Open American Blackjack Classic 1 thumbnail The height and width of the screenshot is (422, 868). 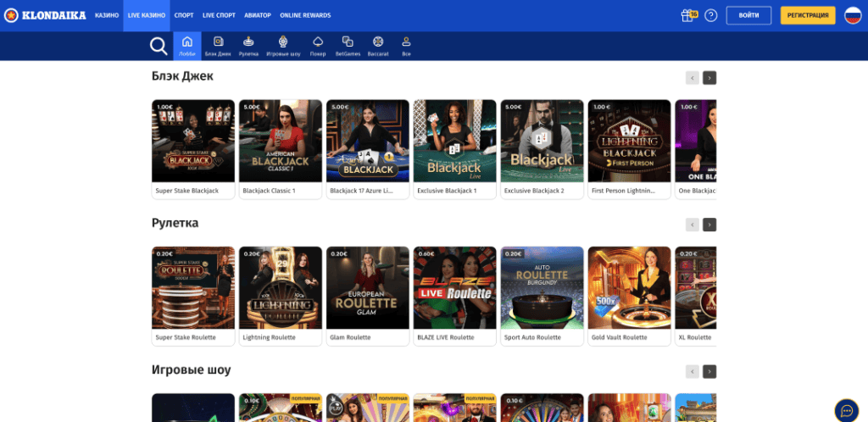(x=281, y=141)
